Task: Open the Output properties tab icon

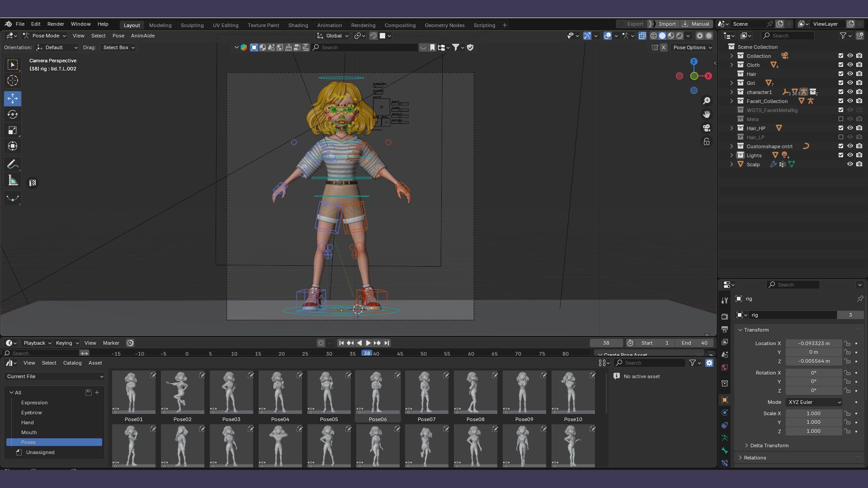Action: click(725, 329)
